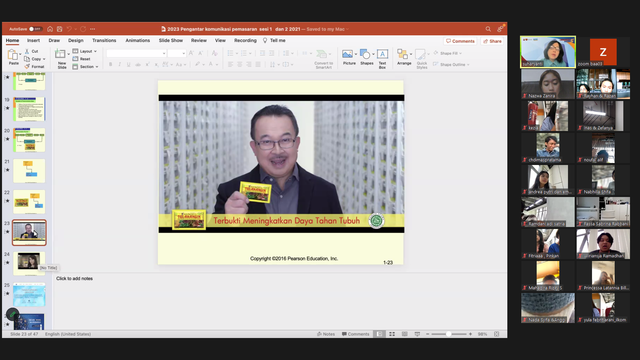This screenshot has width=640, height=360.
Task: Open the Copy dropdown arrow
Action: pos(44,59)
